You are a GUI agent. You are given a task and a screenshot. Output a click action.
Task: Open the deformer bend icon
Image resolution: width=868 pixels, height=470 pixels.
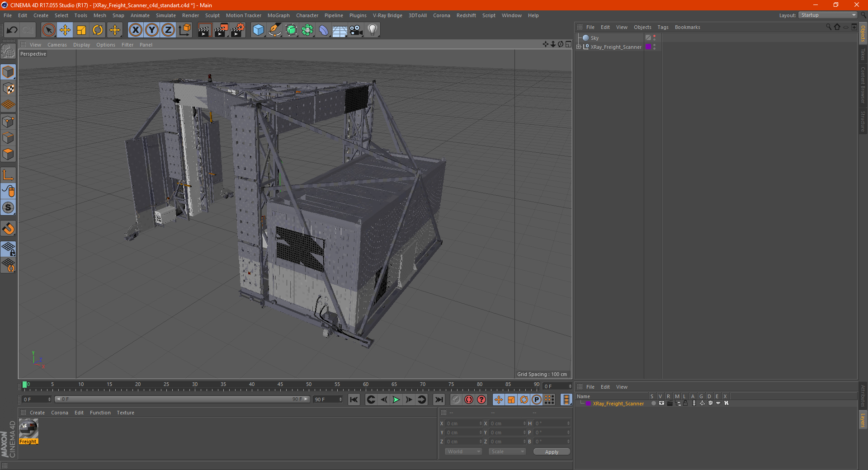click(x=324, y=30)
